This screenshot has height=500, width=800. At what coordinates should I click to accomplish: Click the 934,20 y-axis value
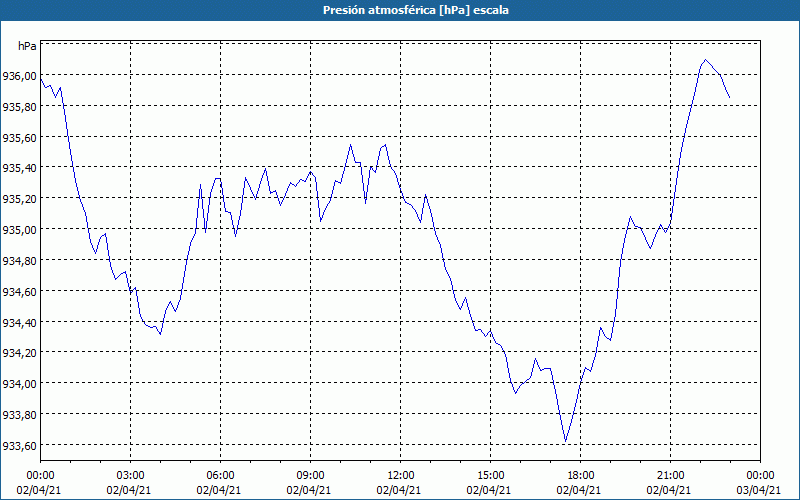pos(19,353)
